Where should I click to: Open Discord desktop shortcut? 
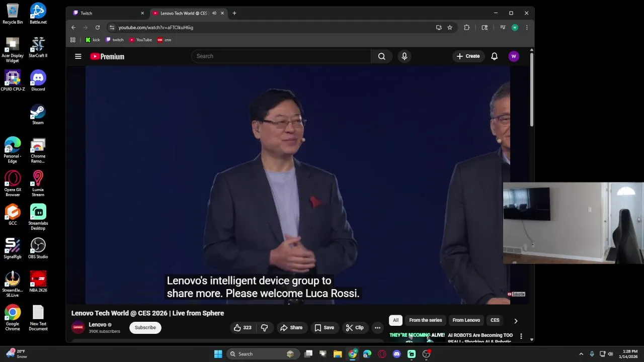[38, 80]
